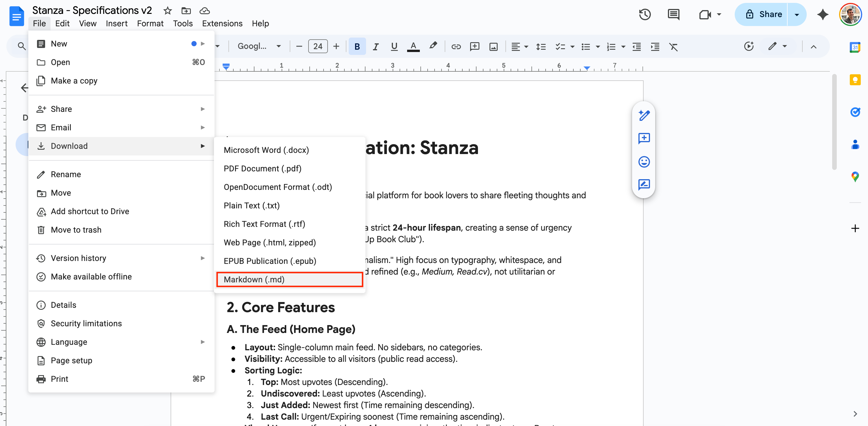Click Make a copy
This screenshot has height=426, width=868.
point(74,81)
